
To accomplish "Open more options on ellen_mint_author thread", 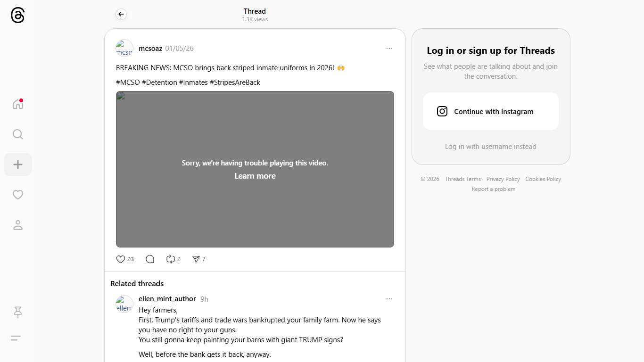I will click(389, 299).
